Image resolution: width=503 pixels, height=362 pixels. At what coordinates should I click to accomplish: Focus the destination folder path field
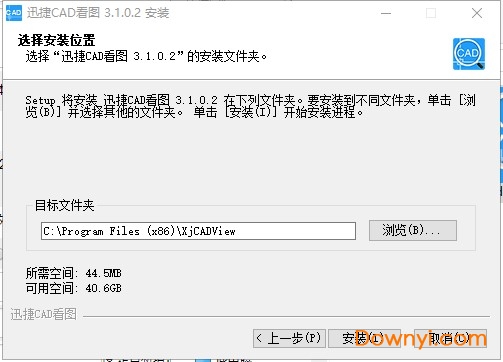click(x=198, y=231)
